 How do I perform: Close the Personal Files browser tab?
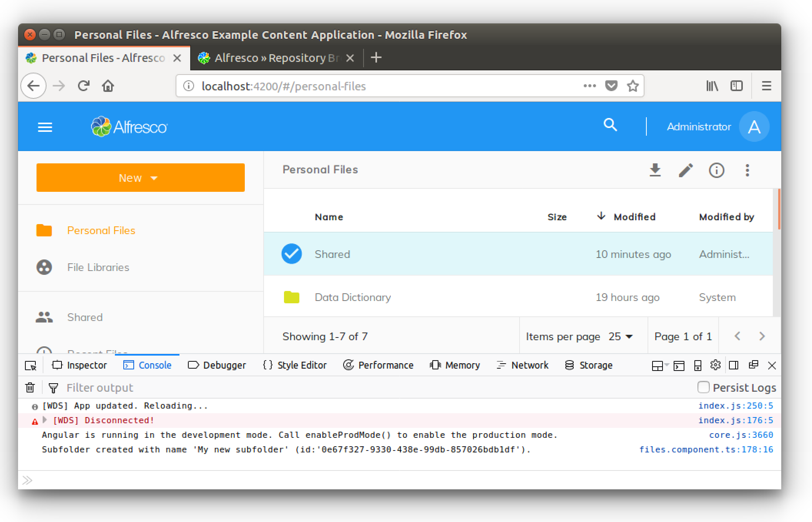click(177, 58)
